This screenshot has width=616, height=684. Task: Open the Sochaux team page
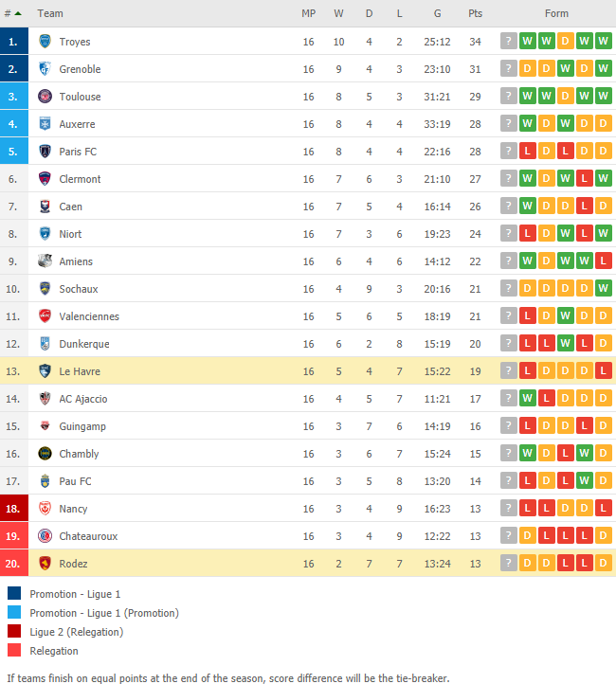point(79,289)
